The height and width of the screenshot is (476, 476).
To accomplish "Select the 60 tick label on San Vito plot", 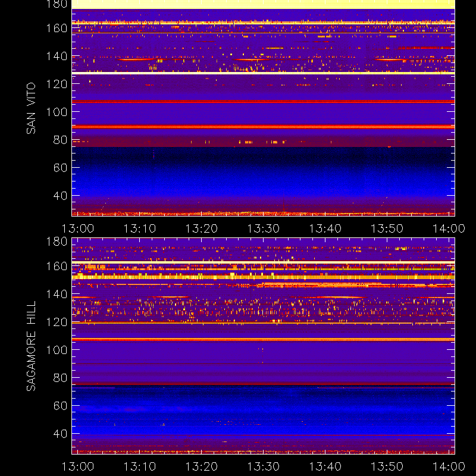I will (60, 168).
